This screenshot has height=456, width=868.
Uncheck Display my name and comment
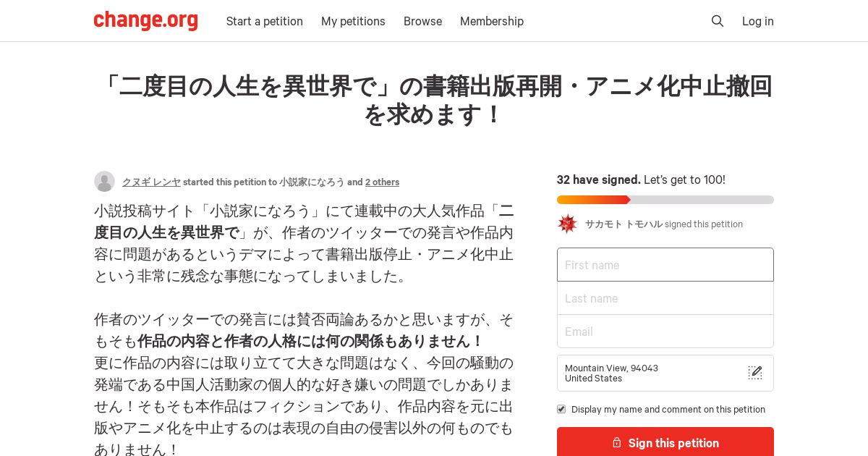tap(561, 409)
